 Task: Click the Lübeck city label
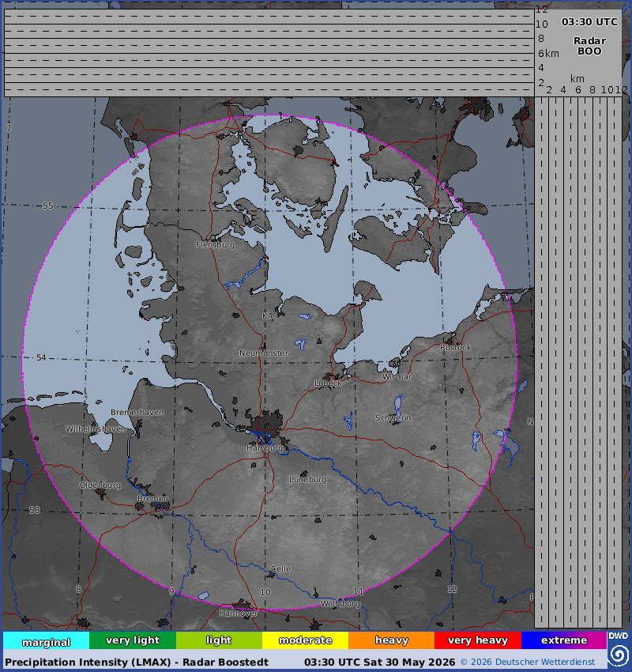tap(328, 383)
